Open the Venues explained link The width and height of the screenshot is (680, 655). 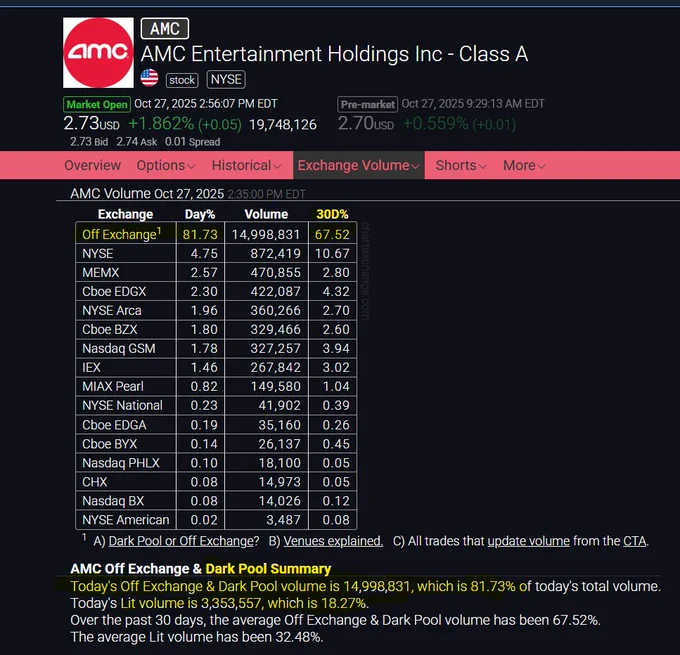[333, 541]
